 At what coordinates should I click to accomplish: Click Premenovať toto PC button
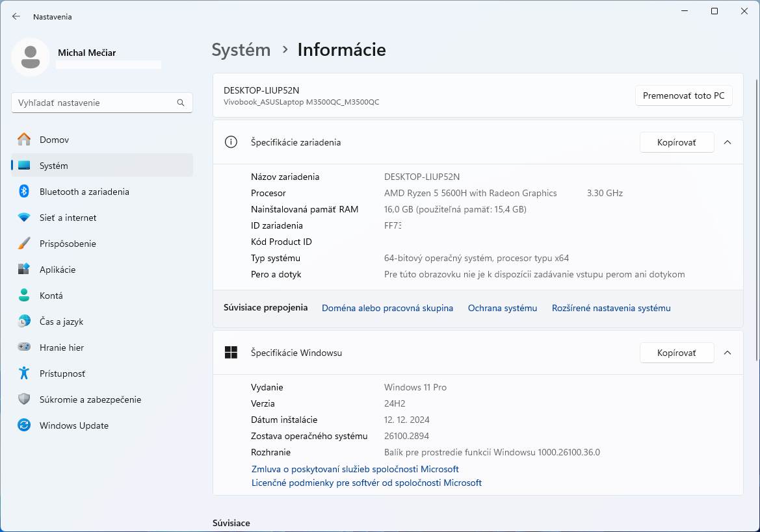click(x=683, y=95)
